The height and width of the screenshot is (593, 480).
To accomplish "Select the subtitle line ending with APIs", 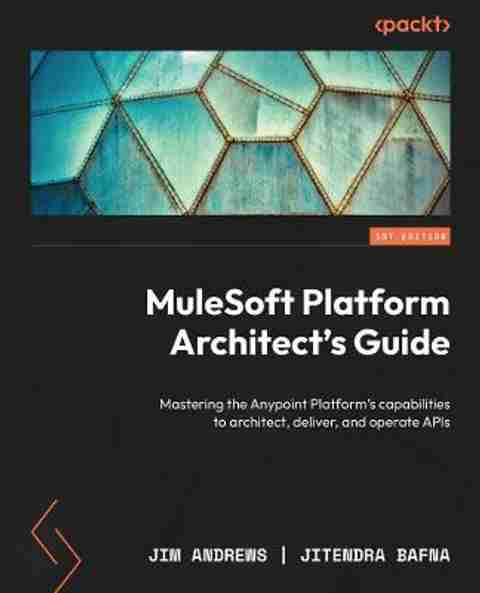I will coord(332,422).
